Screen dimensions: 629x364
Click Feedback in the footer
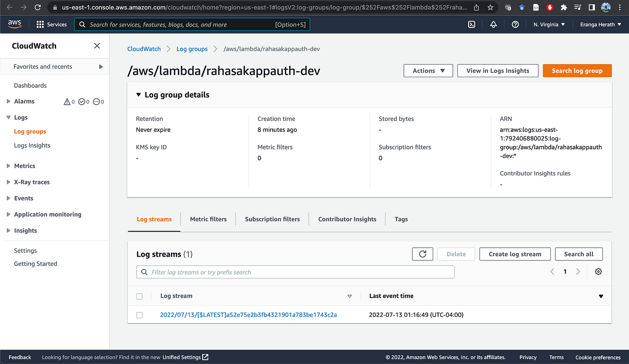click(x=20, y=357)
